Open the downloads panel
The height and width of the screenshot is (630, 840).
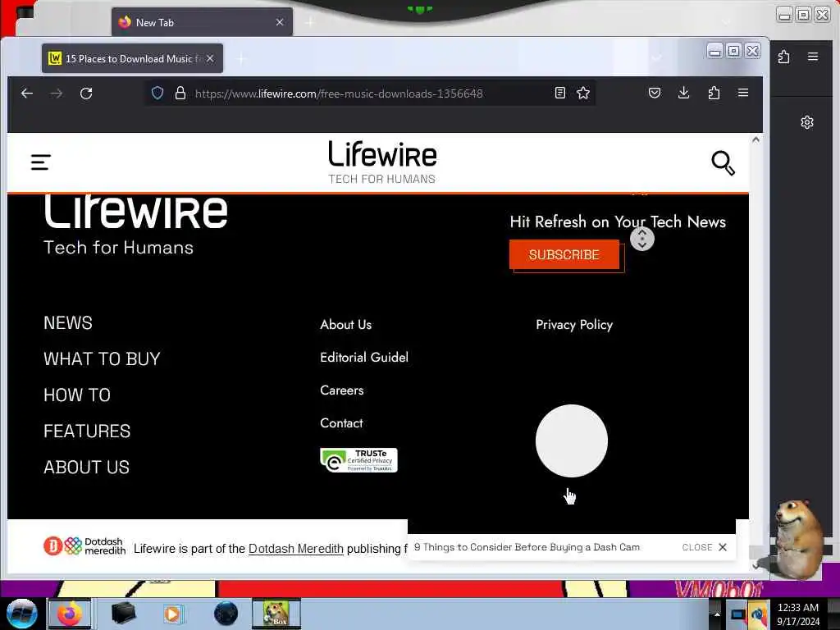[683, 94]
